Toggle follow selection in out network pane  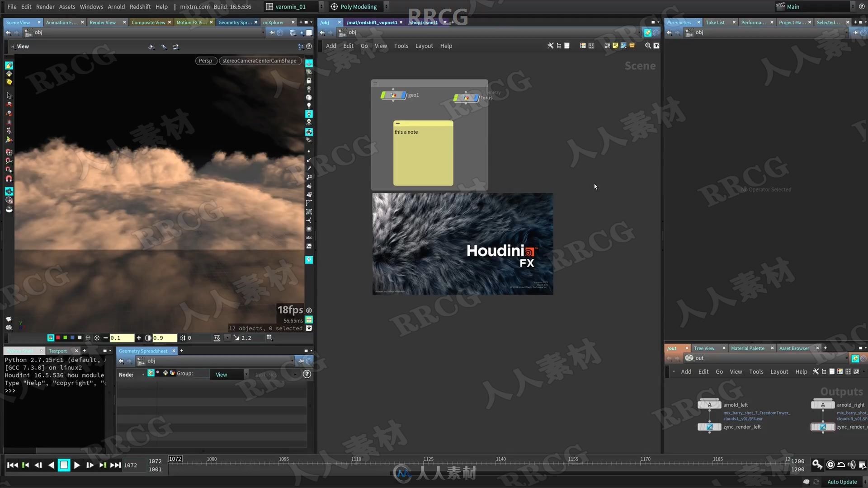[855, 358]
